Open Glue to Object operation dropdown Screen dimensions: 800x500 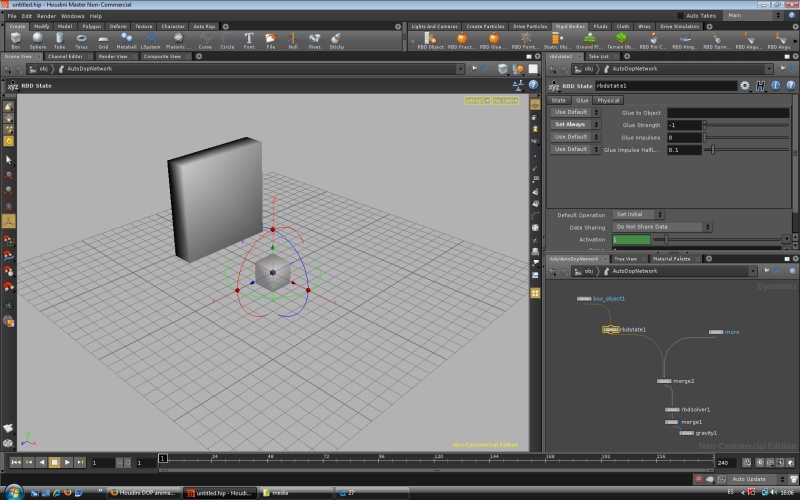(575, 112)
